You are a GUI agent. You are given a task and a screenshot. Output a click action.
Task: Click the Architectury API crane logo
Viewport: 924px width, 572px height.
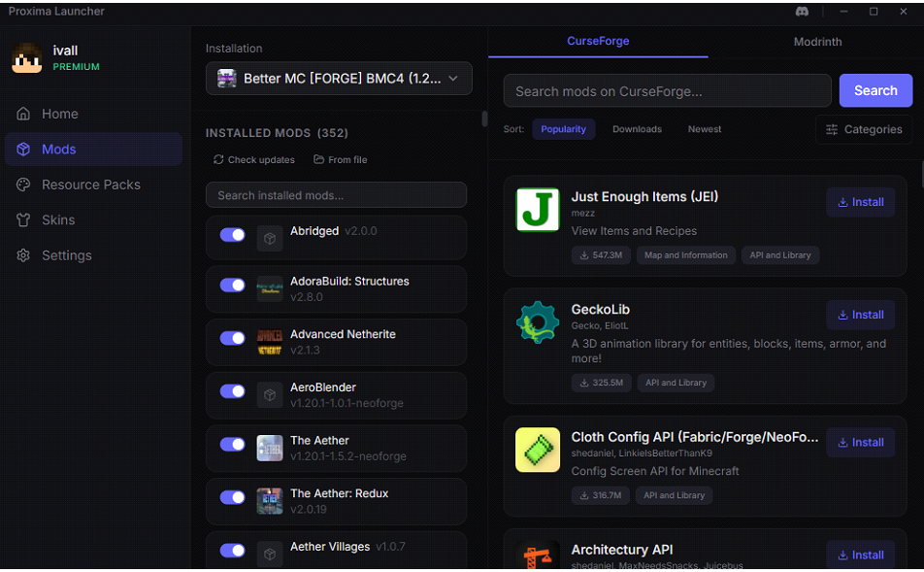(538, 555)
